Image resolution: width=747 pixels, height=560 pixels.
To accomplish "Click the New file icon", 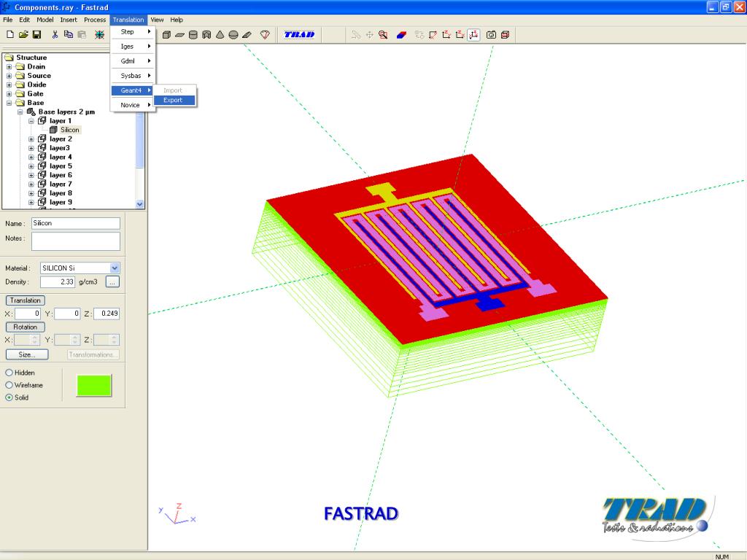I will (10, 34).
